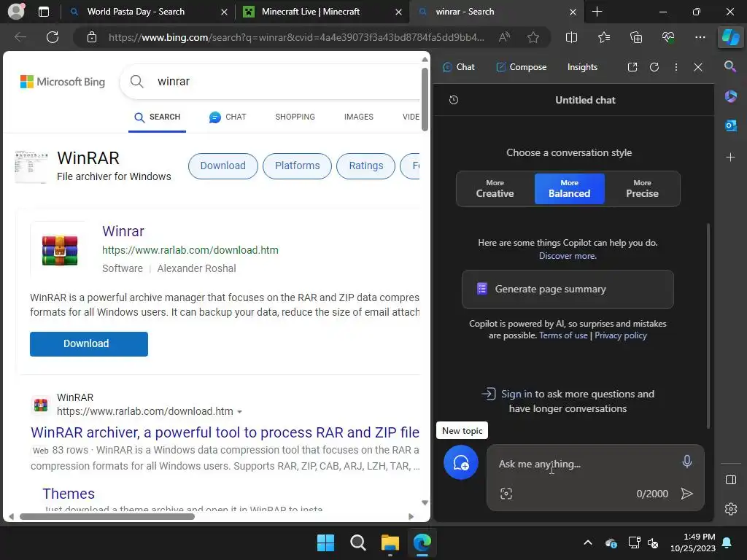
Task: Add this page to favorites star
Action: click(x=533, y=37)
